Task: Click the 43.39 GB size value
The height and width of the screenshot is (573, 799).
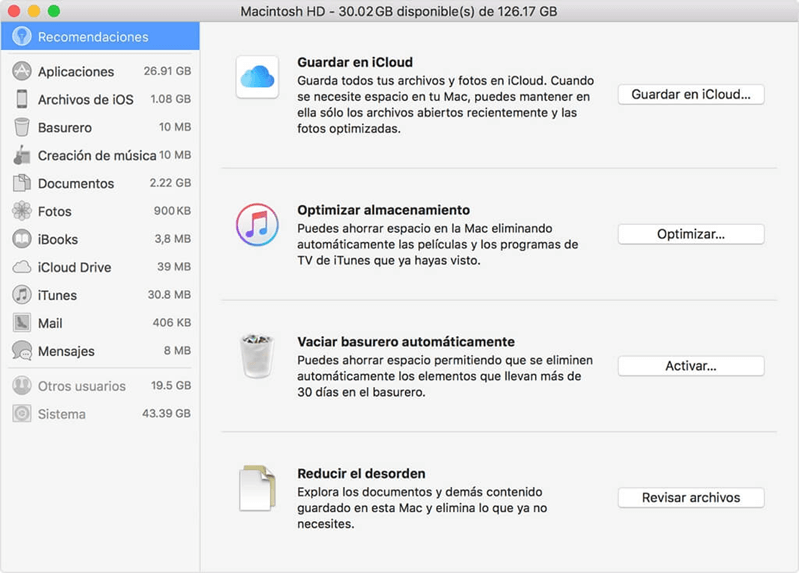Action: click(166, 413)
